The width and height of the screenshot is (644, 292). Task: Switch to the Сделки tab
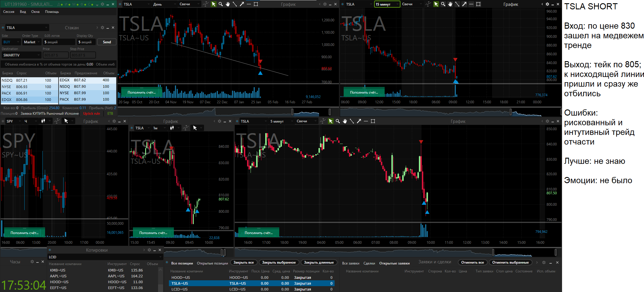coord(369,263)
